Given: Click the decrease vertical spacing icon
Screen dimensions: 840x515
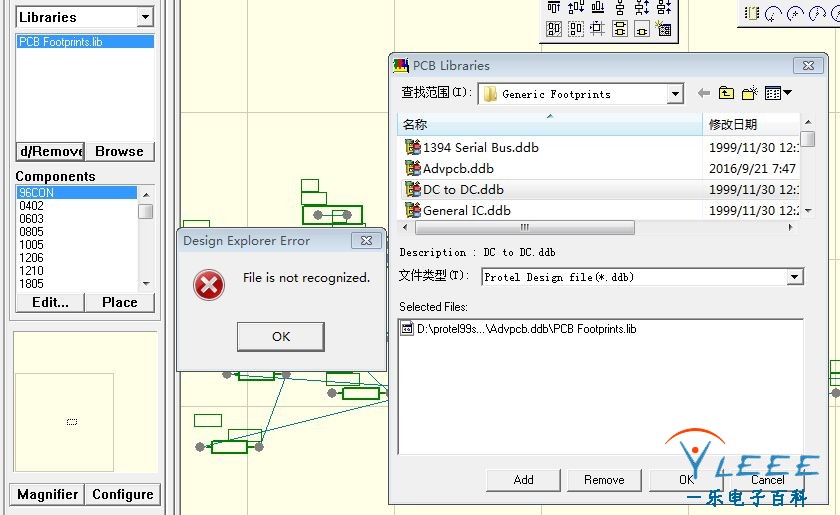Looking at the screenshot, I should click(664, 8).
